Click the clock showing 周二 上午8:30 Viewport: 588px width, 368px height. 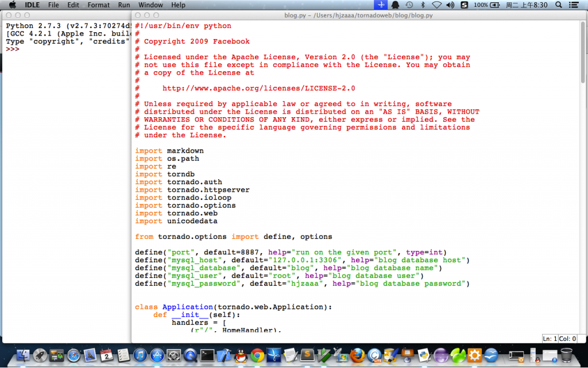tap(527, 5)
